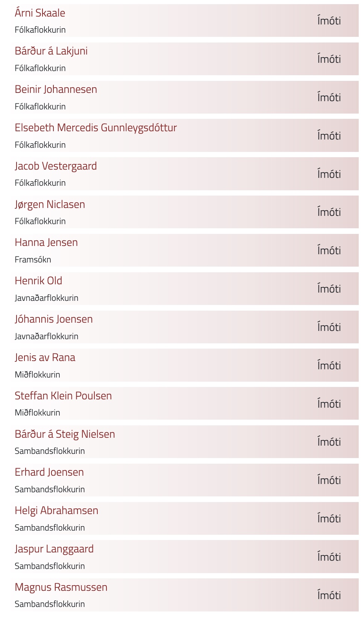Open Helgi Abrahamsen's member page
364x622 pixels.
(56, 510)
